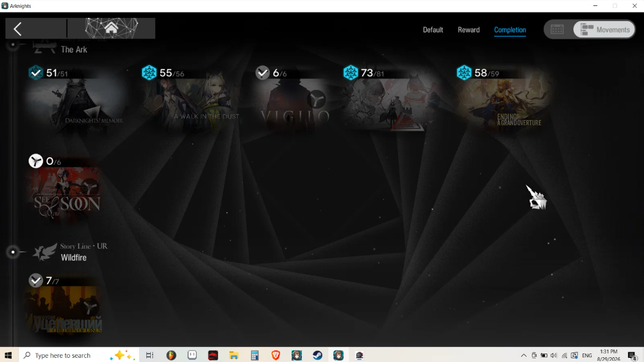Image resolution: width=644 pixels, height=362 pixels.
Task: Return to home via the house icon
Action: coord(111,28)
